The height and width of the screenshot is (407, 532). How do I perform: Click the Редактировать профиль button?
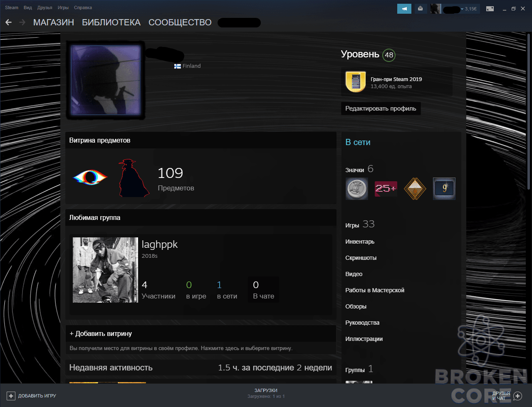pyautogui.click(x=381, y=109)
